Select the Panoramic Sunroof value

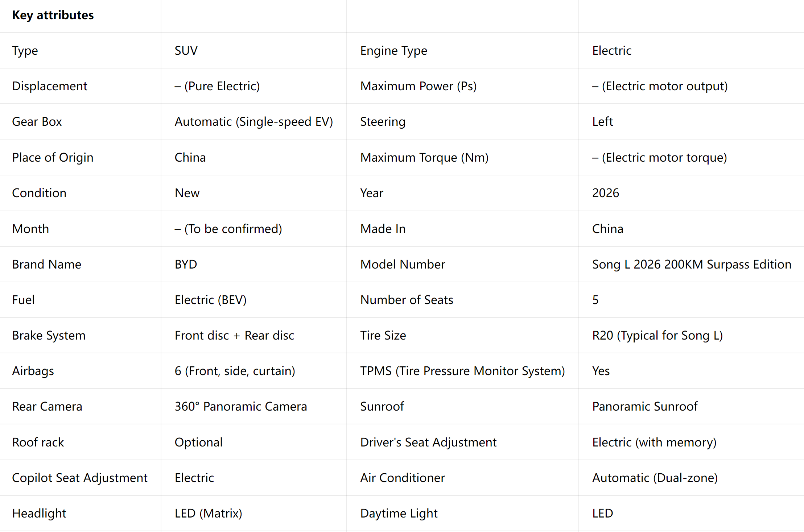point(644,407)
